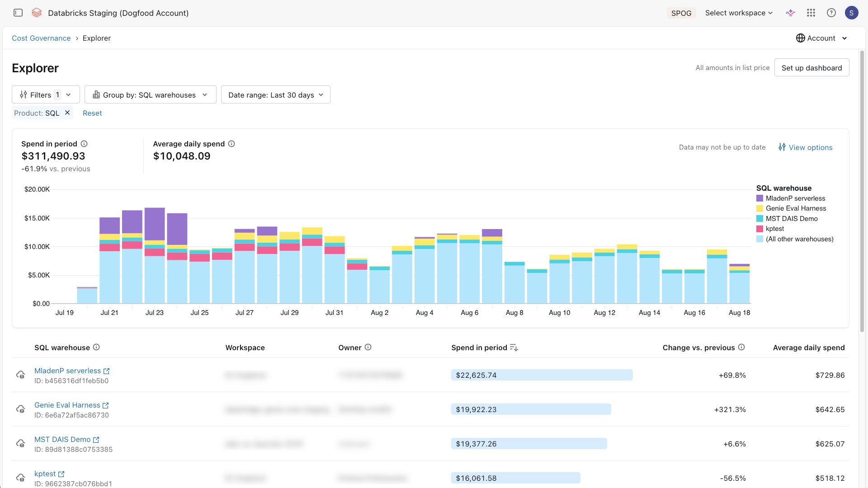The height and width of the screenshot is (488, 868).
Task: Click kptest pink legend swatch
Action: pos(760,229)
